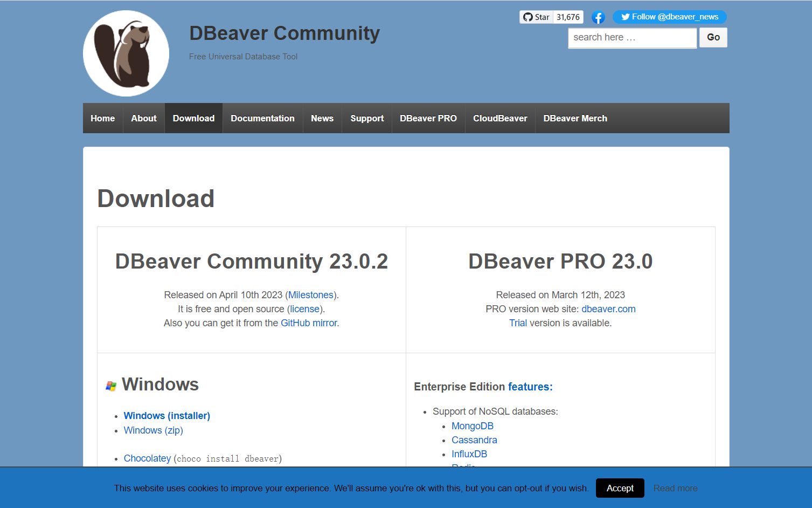The width and height of the screenshot is (812, 508).
Task: Open the MongoDB link
Action: pyautogui.click(x=473, y=426)
